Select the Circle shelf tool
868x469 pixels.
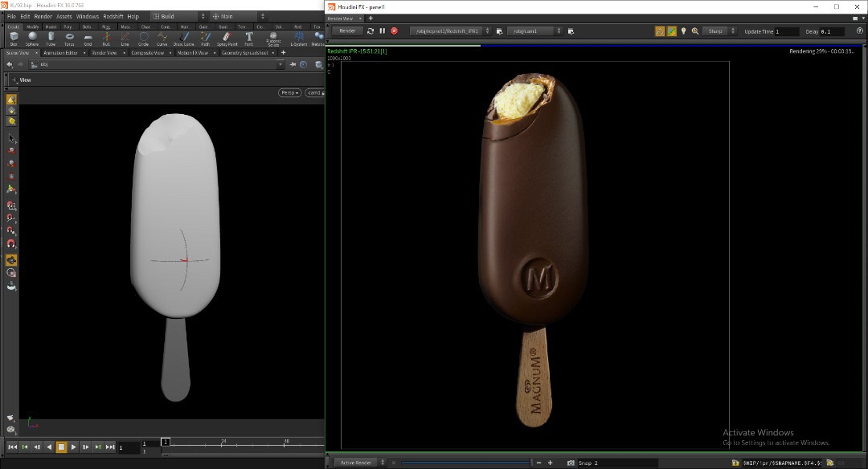[x=143, y=39]
